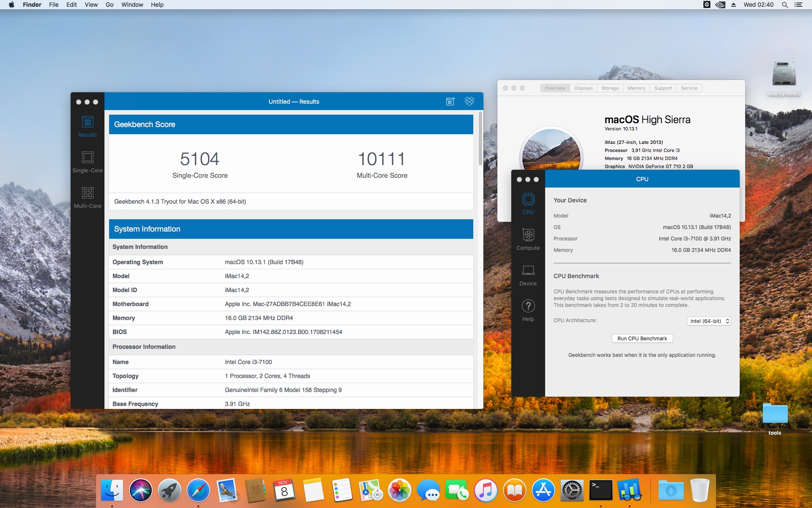Image resolution: width=812 pixels, height=508 pixels.
Task: Open the Device pane in Geekbench
Action: click(528, 275)
